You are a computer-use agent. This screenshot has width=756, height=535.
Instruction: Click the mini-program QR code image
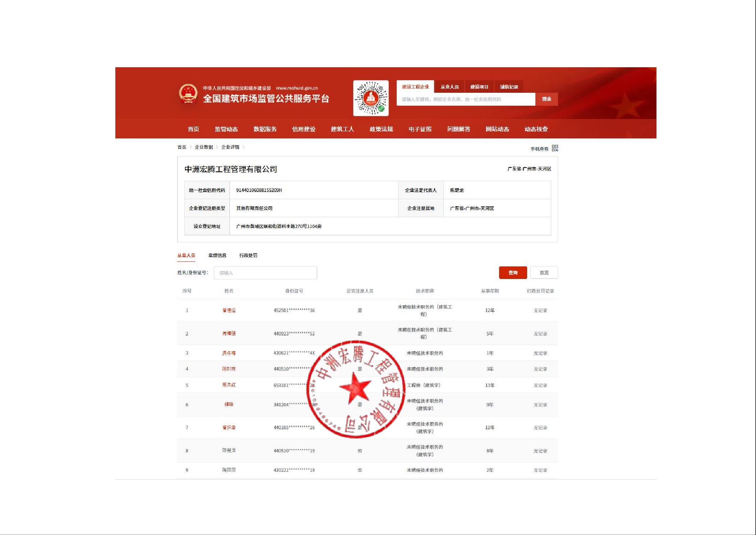point(371,98)
